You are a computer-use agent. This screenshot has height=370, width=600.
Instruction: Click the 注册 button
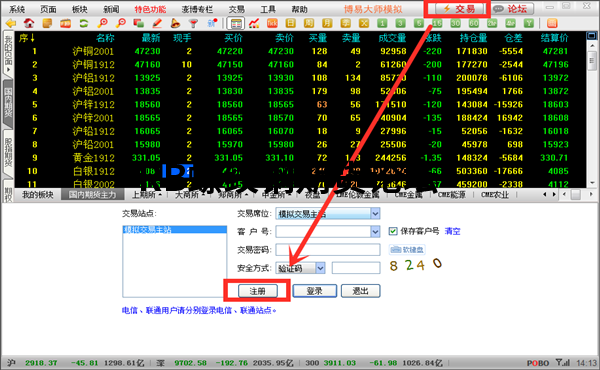[258, 291]
